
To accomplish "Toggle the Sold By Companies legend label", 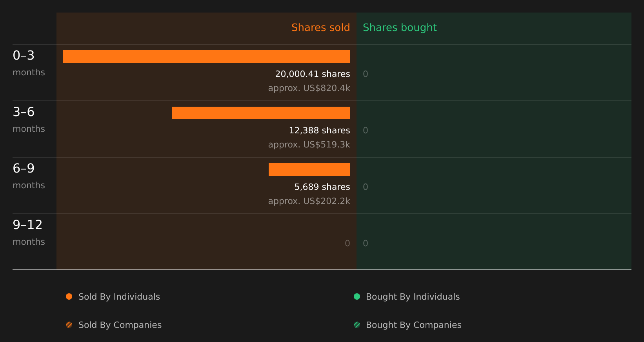I will (120, 325).
